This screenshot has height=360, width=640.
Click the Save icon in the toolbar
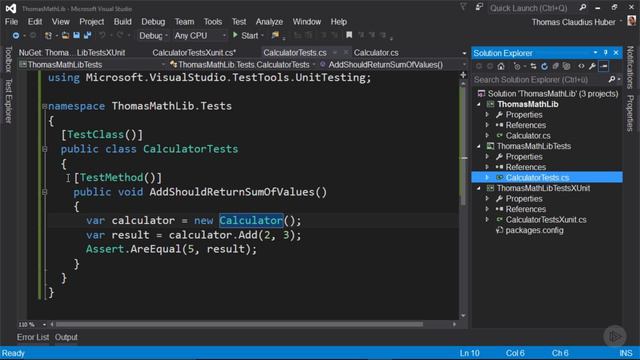pyautogui.click(x=76, y=36)
